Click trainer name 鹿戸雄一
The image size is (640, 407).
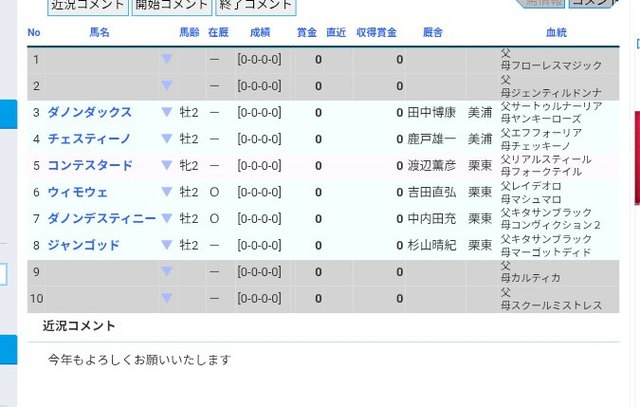[x=431, y=139]
